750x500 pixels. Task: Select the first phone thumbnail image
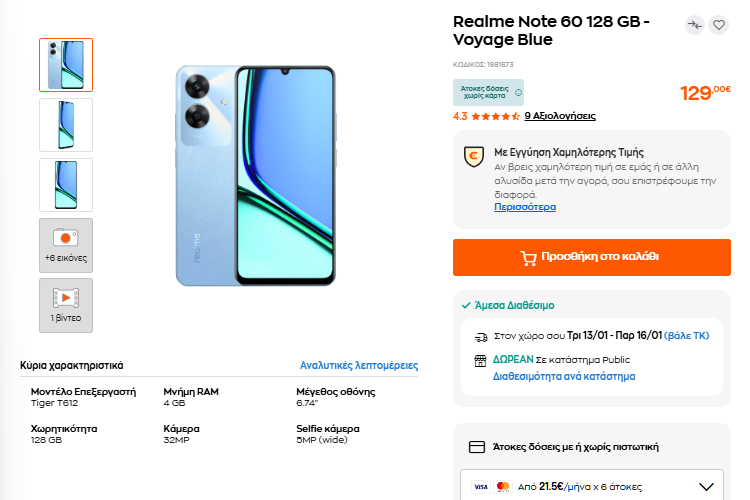point(66,65)
